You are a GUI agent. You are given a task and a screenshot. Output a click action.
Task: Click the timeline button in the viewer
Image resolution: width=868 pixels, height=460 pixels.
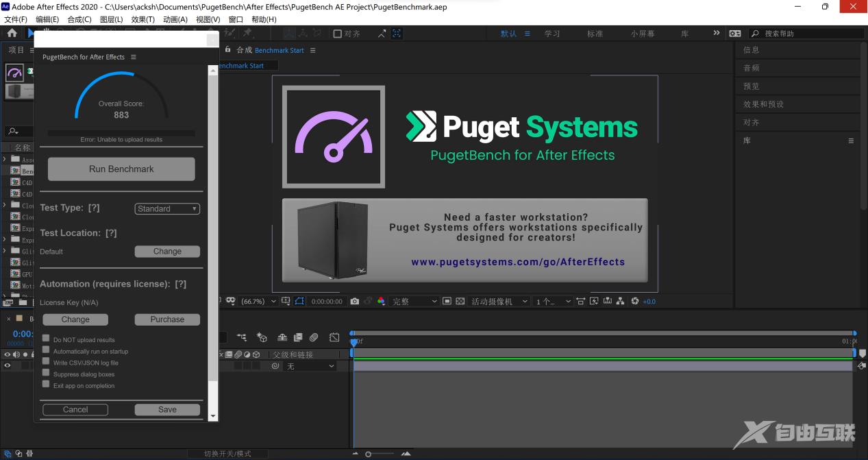[x=606, y=301]
